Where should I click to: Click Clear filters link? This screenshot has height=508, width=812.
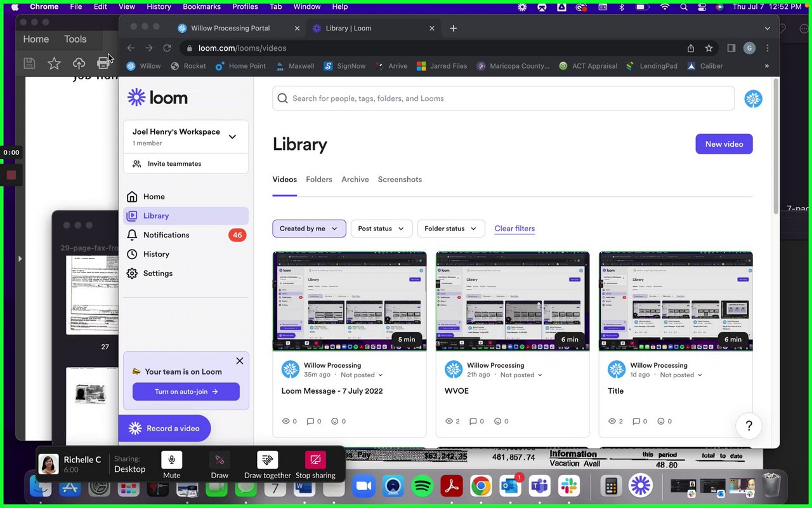(514, 229)
